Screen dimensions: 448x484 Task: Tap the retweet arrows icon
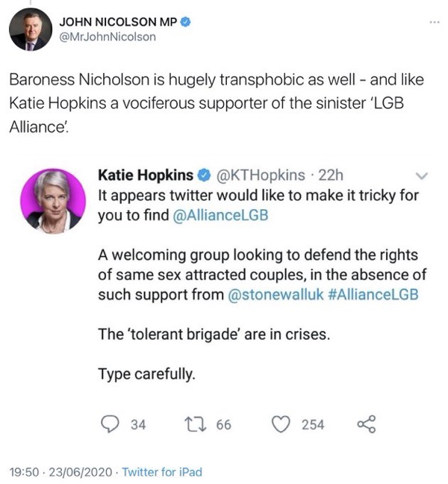click(196, 424)
